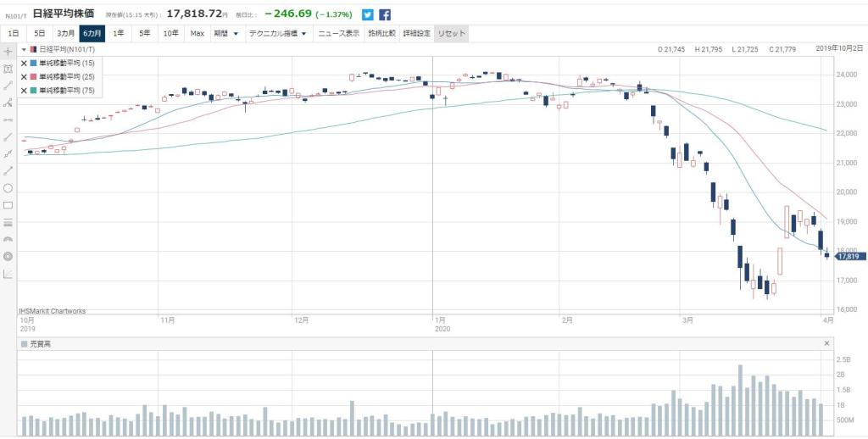This screenshot has height=439, width=868.
Task: Select the circle drawing tool
Action: 8,188
